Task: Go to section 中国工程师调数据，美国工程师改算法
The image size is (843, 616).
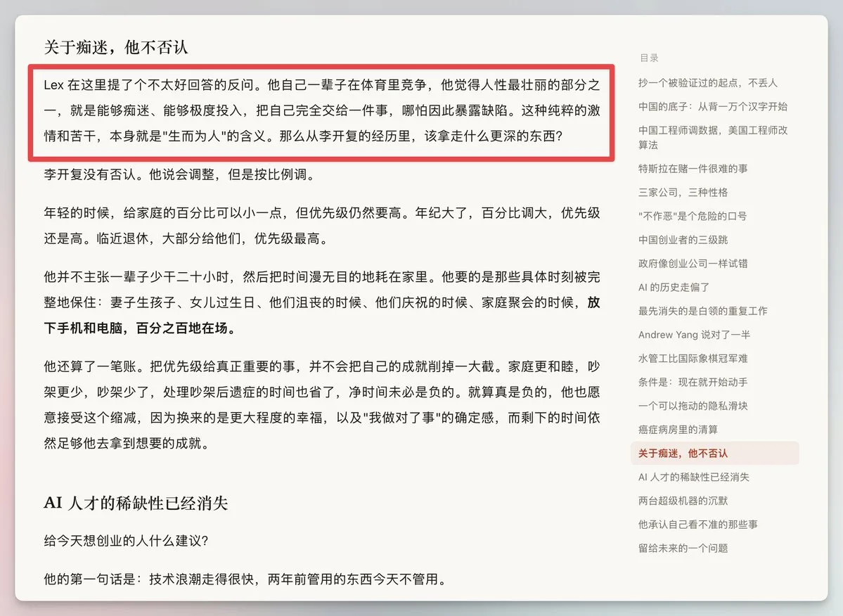Action: click(x=712, y=137)
